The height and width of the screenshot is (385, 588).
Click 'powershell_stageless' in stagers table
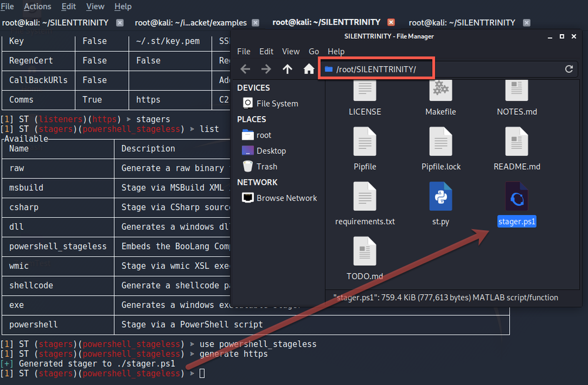pyautogui.click(x=58, y=247)
